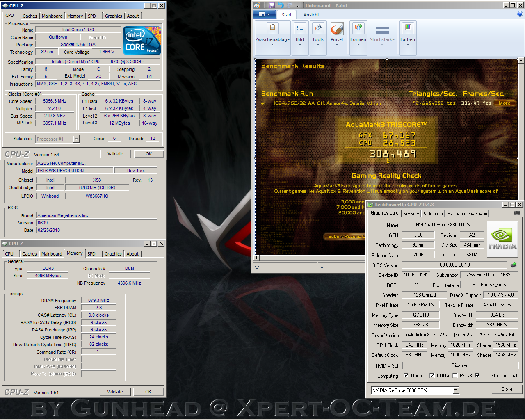Screen dimensions: 525x420
Task: Open Mainboard tab in the upper CPU-Z
Action: (52, 16)
